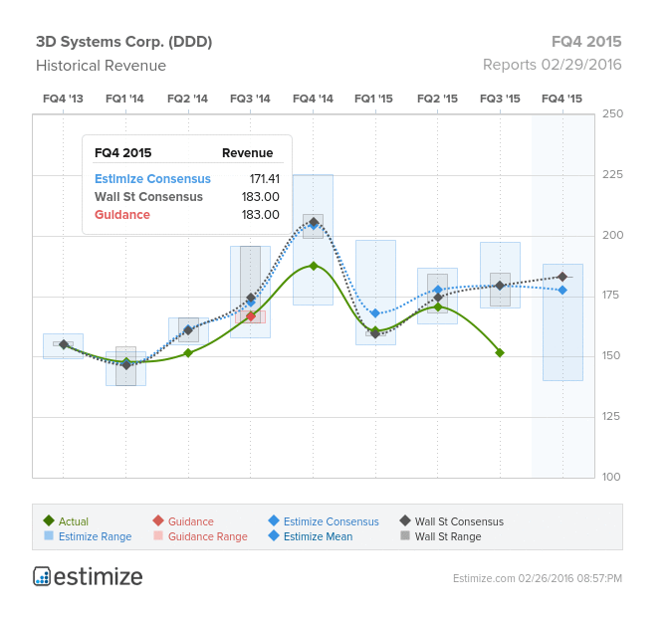Click the 250 y-axis label
This screenshot has height=617, width=672.
point(612,113)
